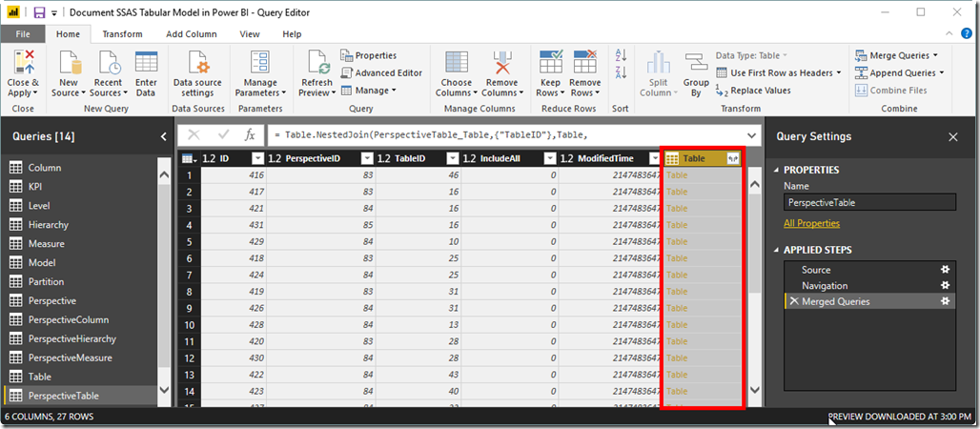Viewport: 980px width, 429px height.
Task: Click gear icon for Merged Queries step
Action: pos(945,301)
